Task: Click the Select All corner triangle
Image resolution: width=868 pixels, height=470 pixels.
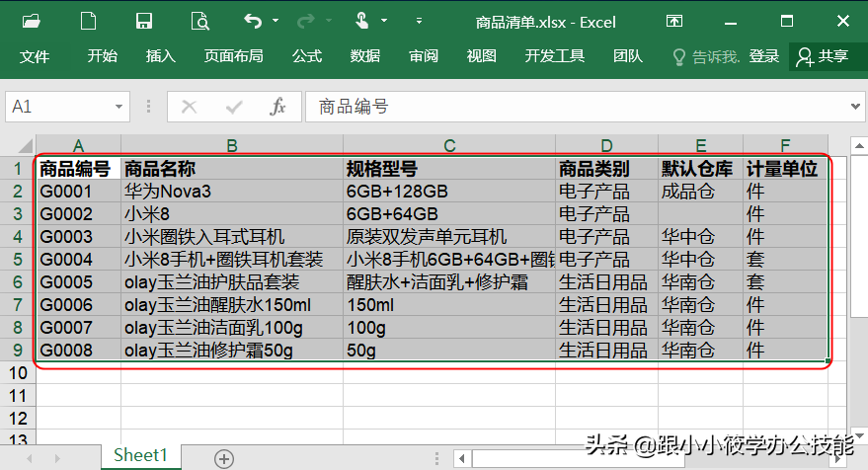Action: coord(25,145)
